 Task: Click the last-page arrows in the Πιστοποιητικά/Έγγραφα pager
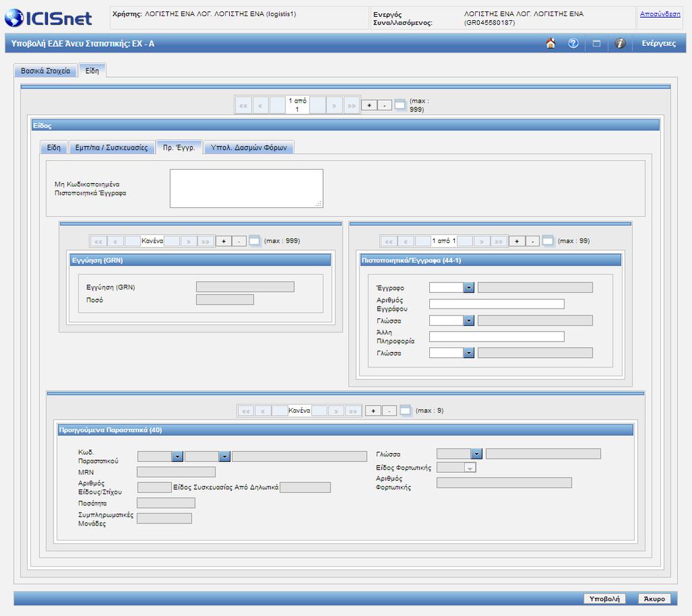pos(498,241)
